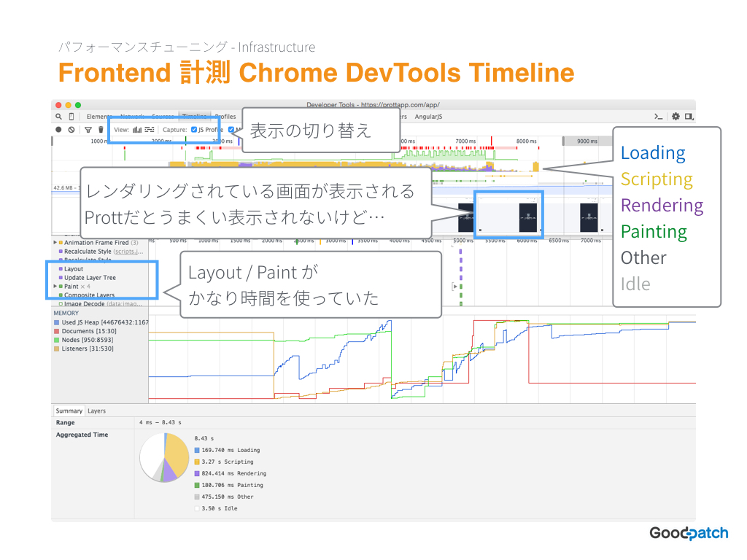The height and width of the screenshot is (560, 747).
Task: Click the blue Loading legend swatch
Action: (x=197, y=450)
